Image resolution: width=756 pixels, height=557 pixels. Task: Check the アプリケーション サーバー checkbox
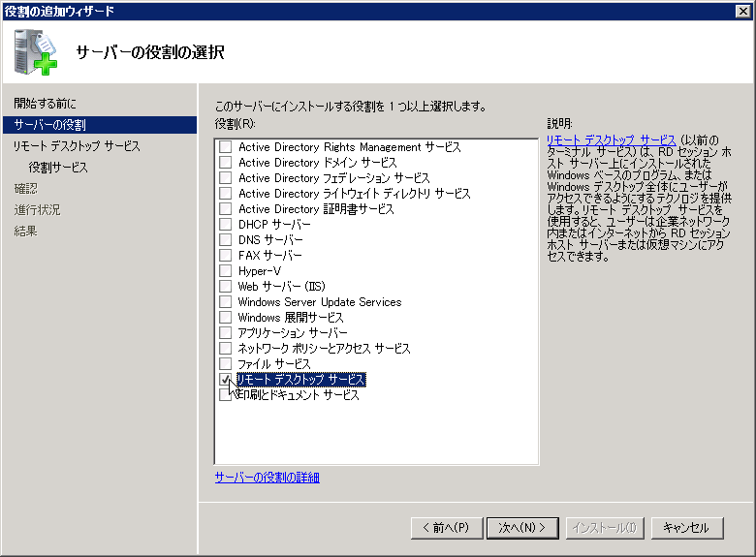(225, 332)
